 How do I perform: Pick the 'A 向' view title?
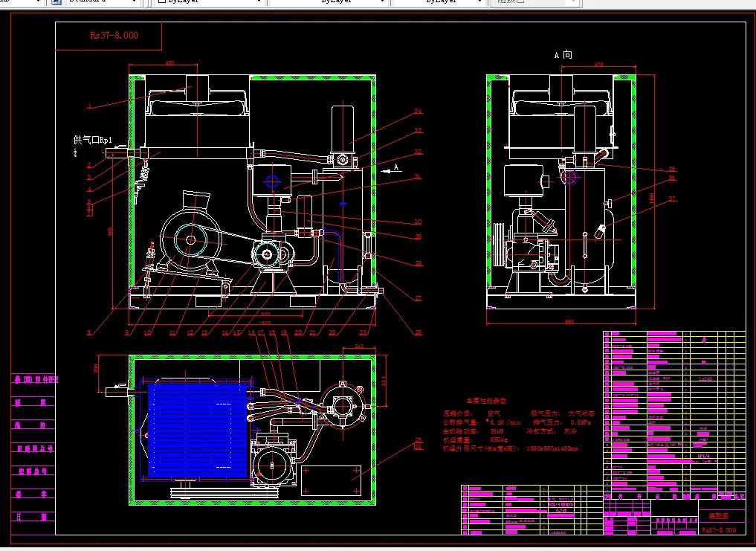point(563,55)
